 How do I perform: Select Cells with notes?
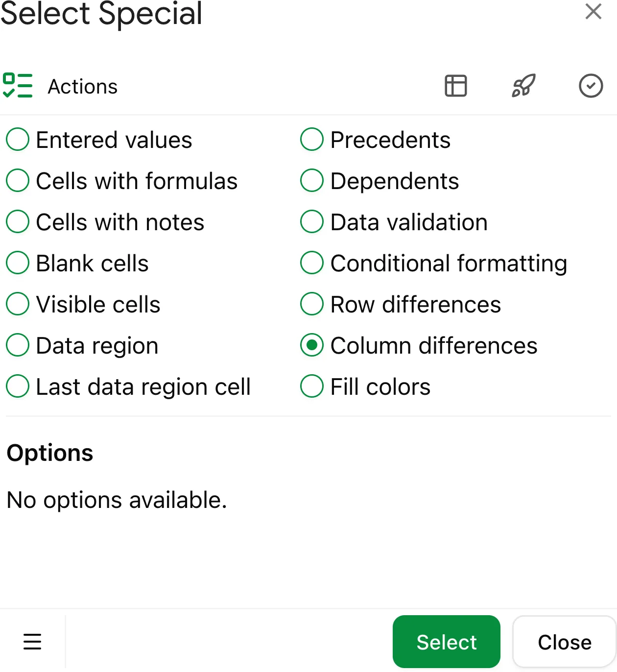point(17,221)
